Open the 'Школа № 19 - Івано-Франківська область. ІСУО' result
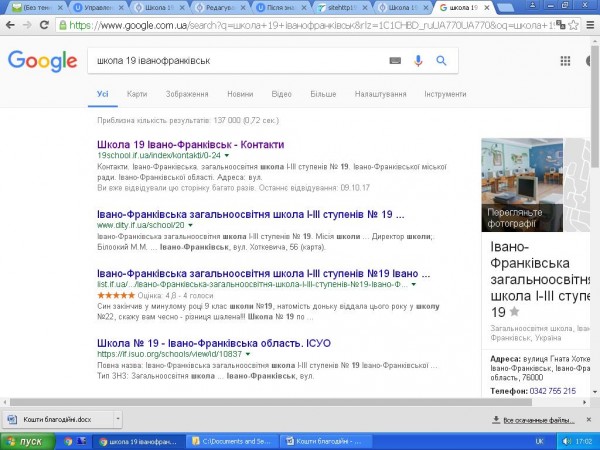Image resolution: width=600 pixels, height=450 pixels. [x=214, y=343]
